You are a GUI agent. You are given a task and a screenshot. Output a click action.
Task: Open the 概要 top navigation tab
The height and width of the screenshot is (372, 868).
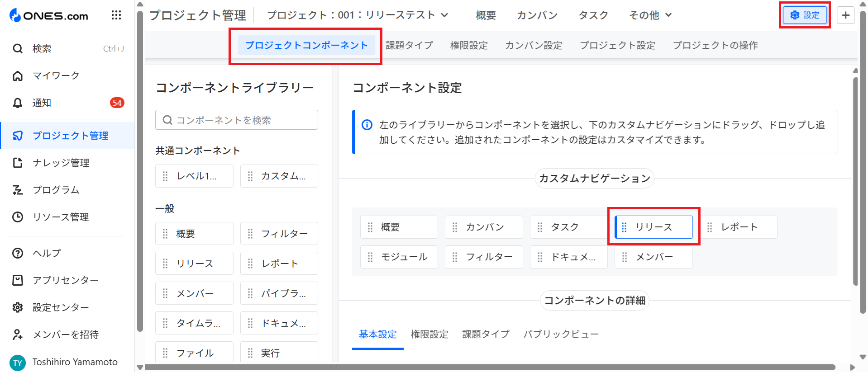pyautogui.click(x=486, y=15)
